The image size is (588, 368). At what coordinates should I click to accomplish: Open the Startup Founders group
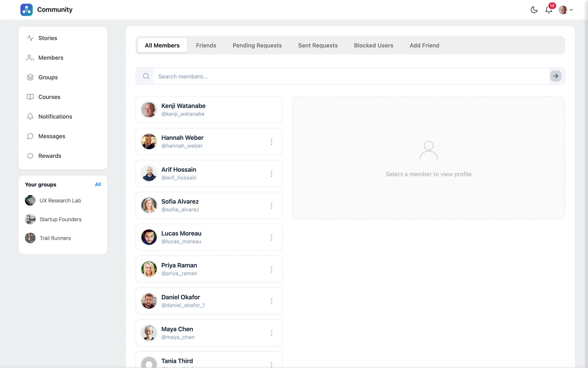click(53, 219)
